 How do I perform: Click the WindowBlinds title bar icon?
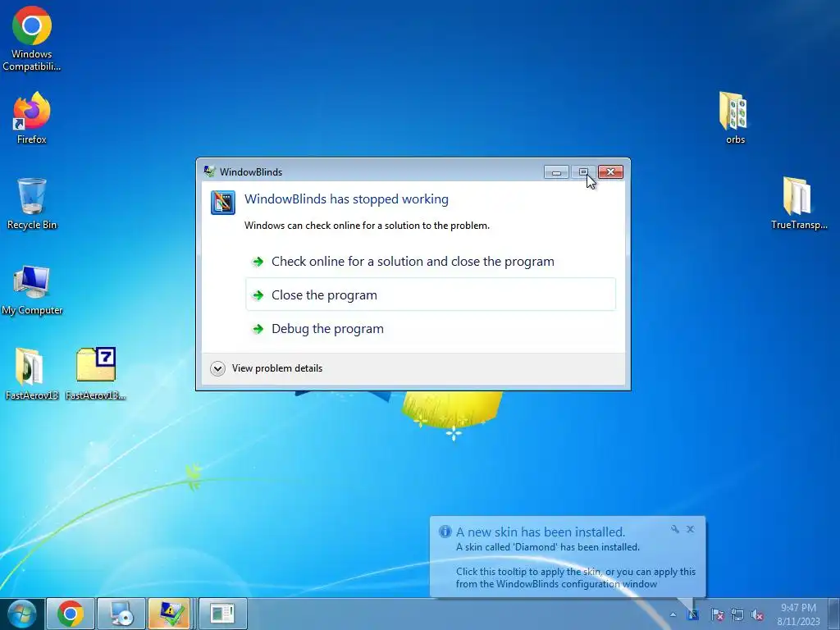pyautogui.click(x=209, y=171)
